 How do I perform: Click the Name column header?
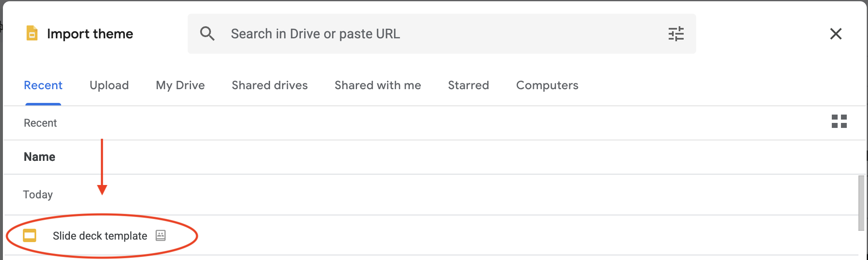click(40, 157)
